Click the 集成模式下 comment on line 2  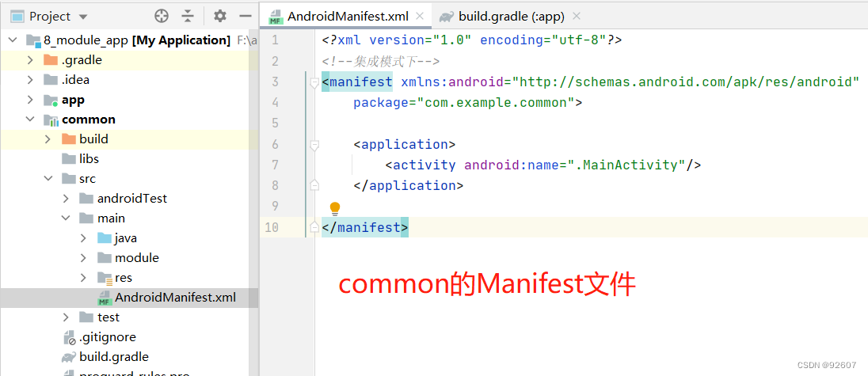pyautogui.click(x=380, y=62)
